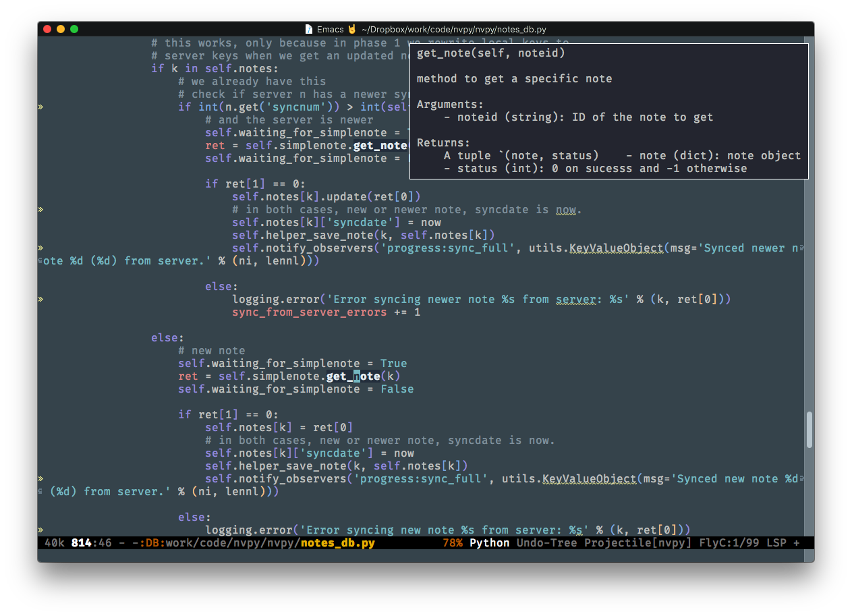
Task: Click right-edge continuation arrow after 'Synced newer n'
Action: (x=801, y=248)
